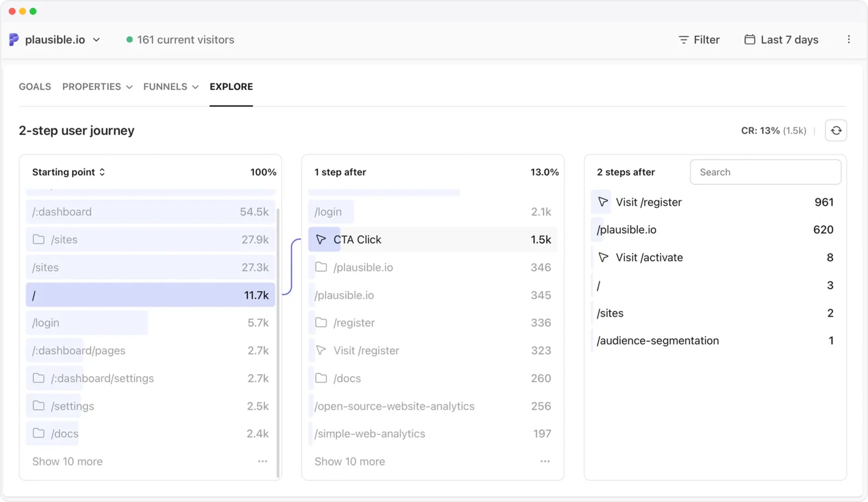Open ellipsis menu in Starting point column

pyautogui.click(x=263, y=461)
